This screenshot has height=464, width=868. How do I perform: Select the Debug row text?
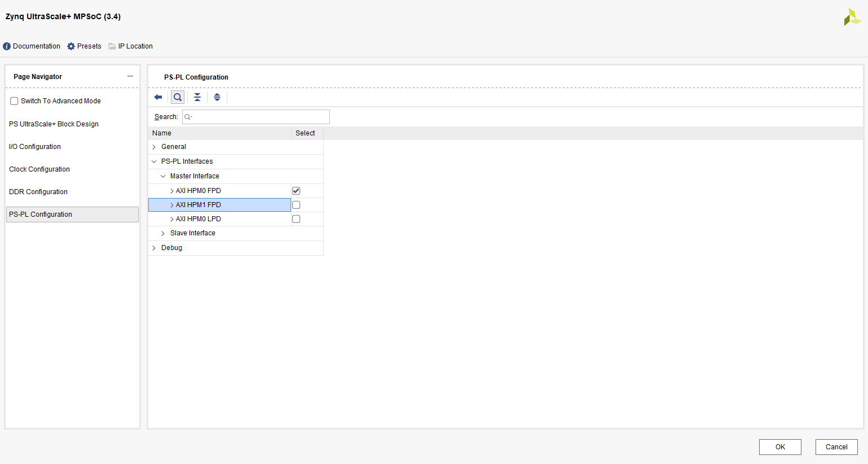pos(171,248)
